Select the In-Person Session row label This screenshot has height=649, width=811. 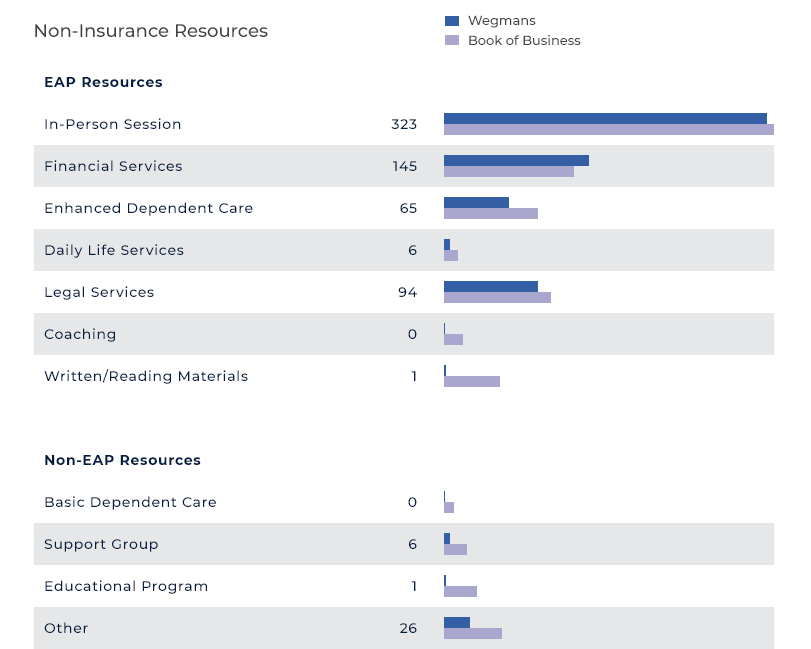(113, 125)
